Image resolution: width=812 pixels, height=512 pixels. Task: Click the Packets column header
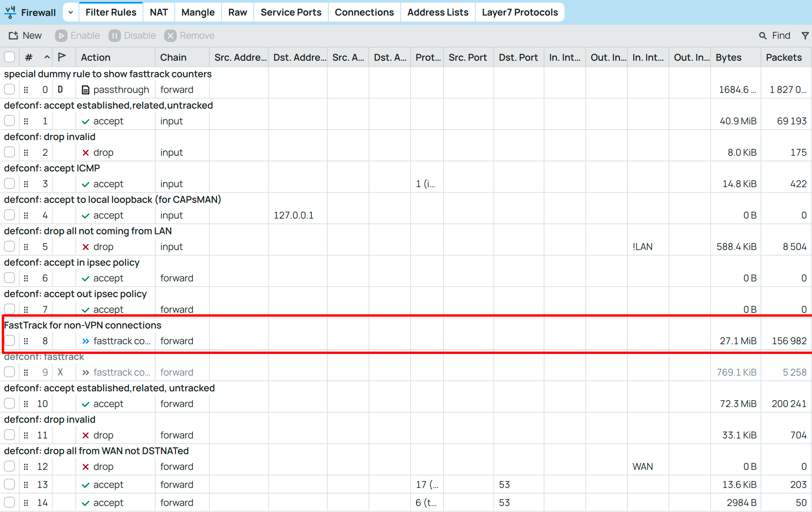click(x=785, y=57)
